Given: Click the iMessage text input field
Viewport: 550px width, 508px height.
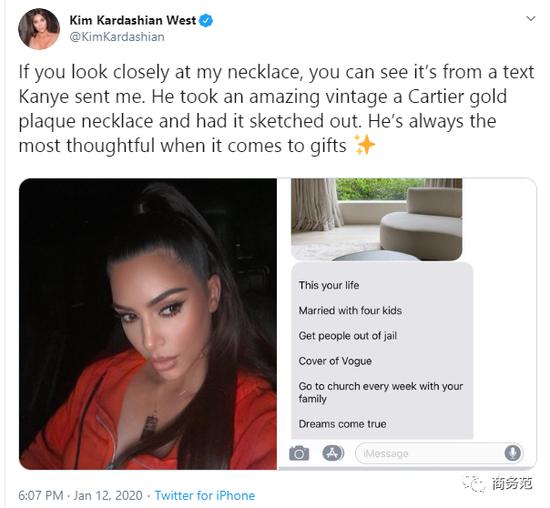Looking at the screenshot, I should (439, 453).
